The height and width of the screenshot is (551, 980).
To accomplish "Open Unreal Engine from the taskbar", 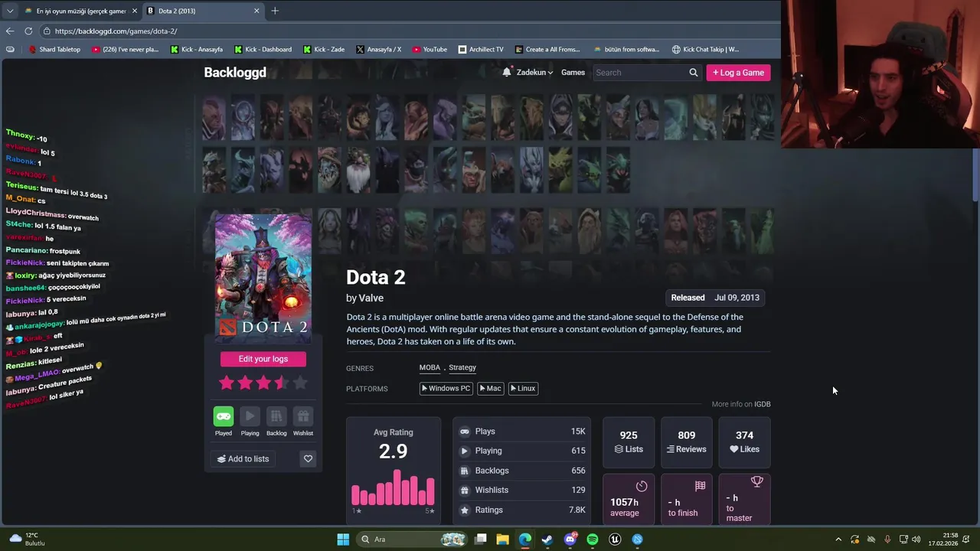I will (x=615, y=540).
